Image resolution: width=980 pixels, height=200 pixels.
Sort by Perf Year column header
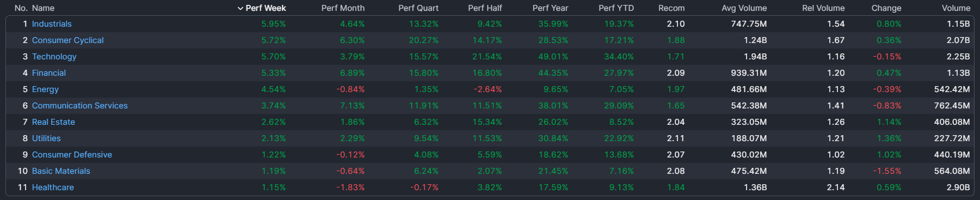tap(550, 8)
